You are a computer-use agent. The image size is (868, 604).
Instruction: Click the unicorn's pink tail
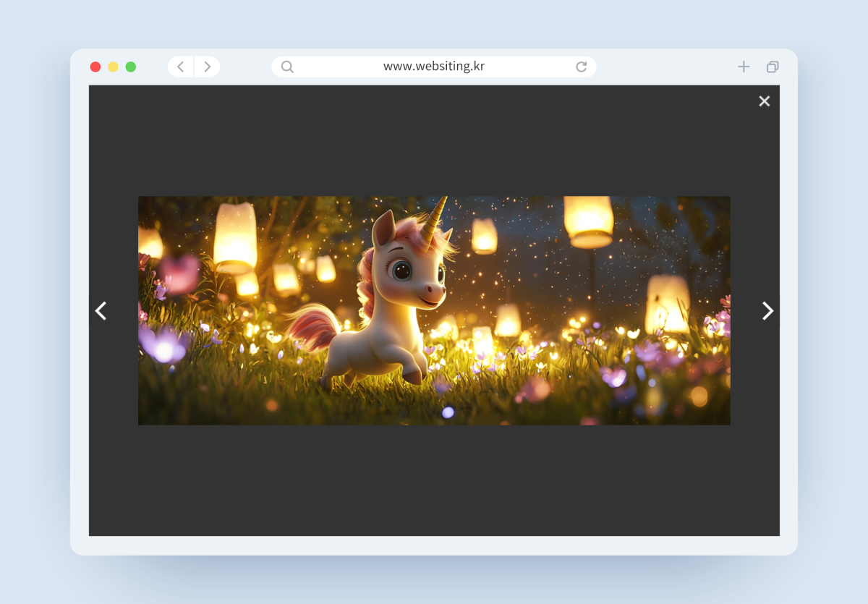[x=312, y=326]
